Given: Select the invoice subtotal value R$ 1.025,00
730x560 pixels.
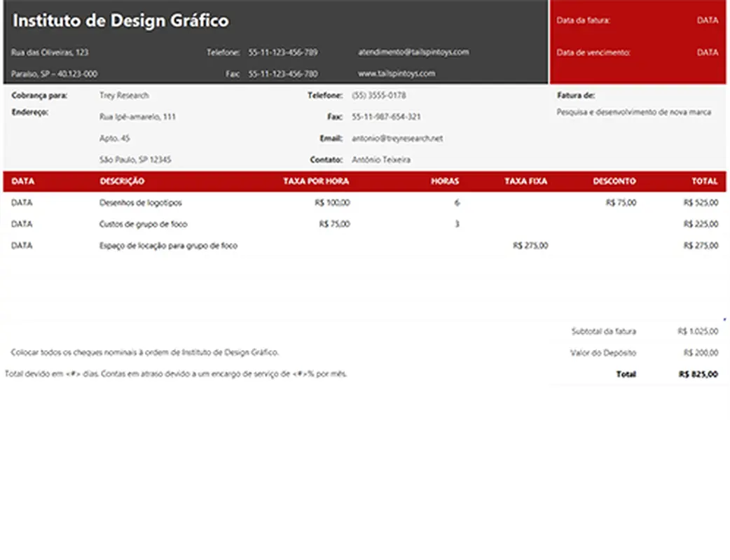Looking at the screenshot, I should pos(698,332).
